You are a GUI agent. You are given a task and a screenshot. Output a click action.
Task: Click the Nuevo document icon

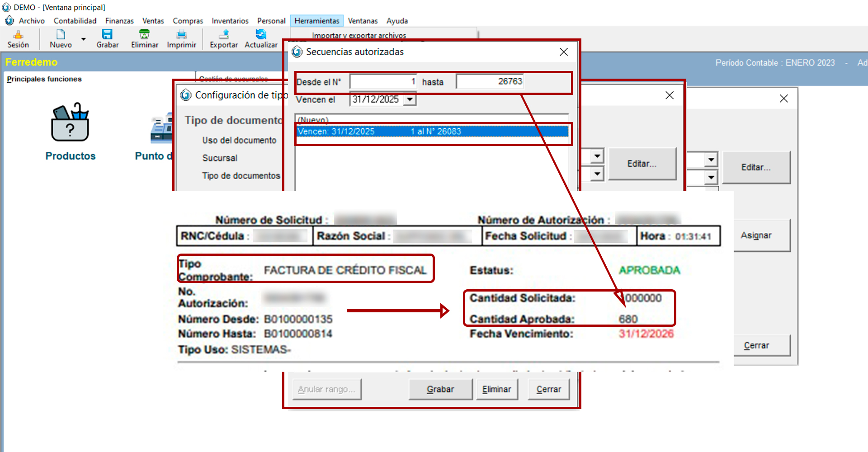[x=61, y=35]
